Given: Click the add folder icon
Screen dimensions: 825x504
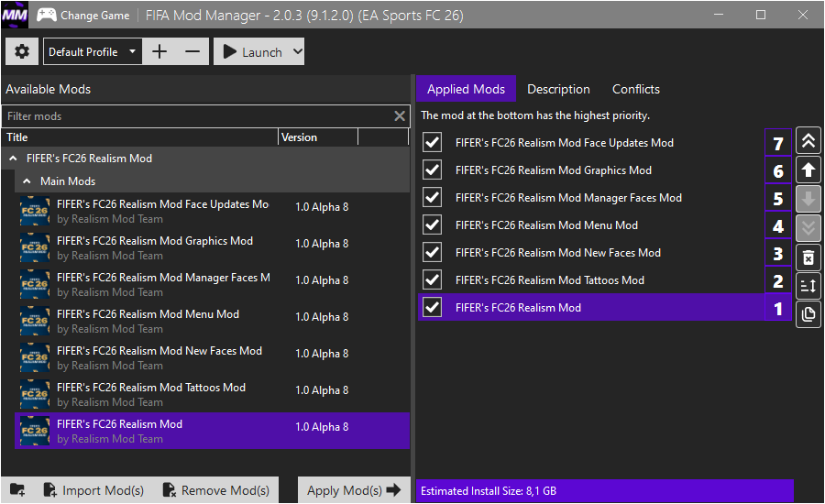Looking at the screenshot, I should pyautogui.click(x=17, y=490).
